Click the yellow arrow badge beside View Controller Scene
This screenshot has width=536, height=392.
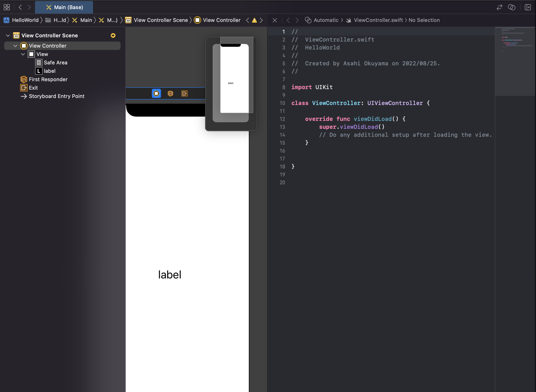pyautogui.click(x=113, y=35)
